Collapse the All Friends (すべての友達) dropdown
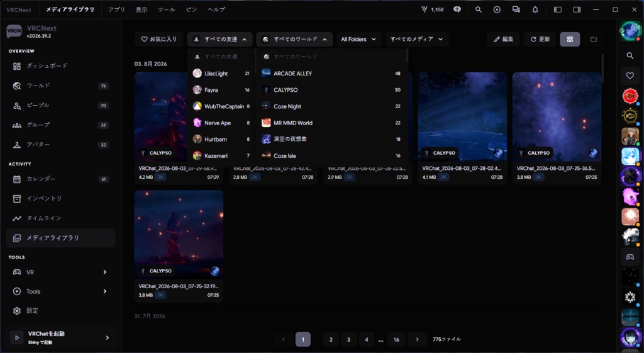This screenshot has width=644, height=353. [219, 40]
